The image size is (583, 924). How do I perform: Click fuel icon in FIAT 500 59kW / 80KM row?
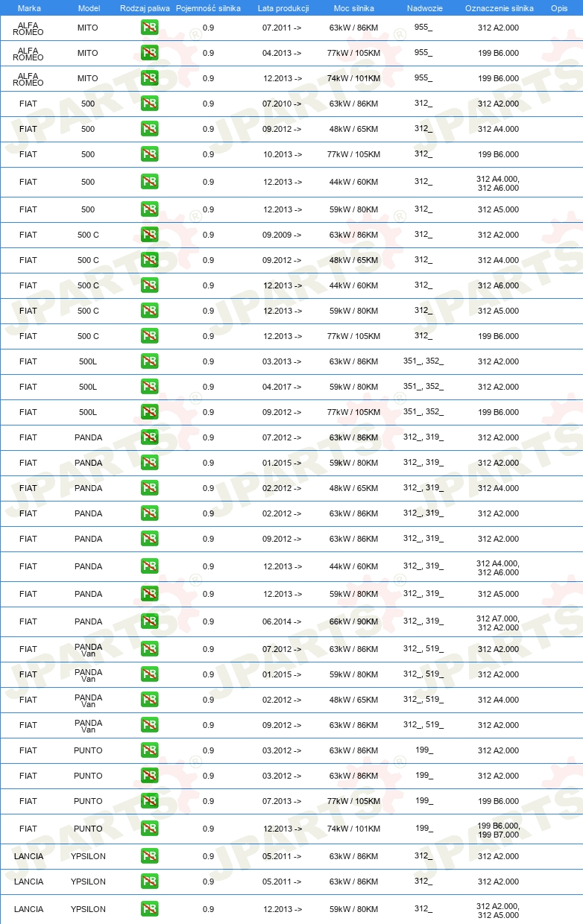[x=149, y=209]
